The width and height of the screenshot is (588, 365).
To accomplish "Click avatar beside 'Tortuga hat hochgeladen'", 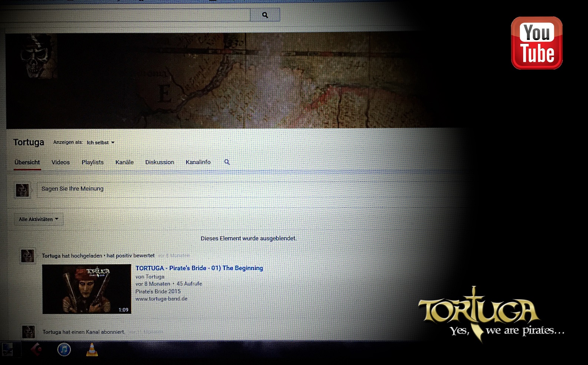I will [x=27, y=256].
